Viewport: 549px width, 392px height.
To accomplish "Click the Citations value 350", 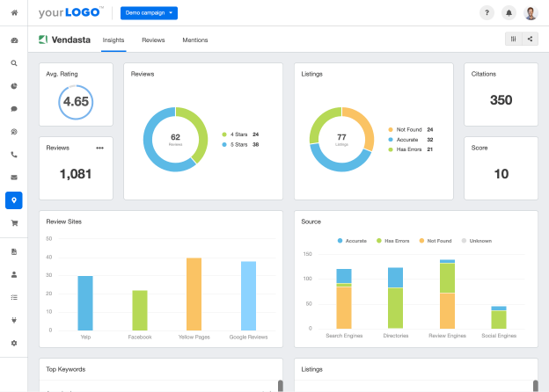I will (x=501, y=100).
